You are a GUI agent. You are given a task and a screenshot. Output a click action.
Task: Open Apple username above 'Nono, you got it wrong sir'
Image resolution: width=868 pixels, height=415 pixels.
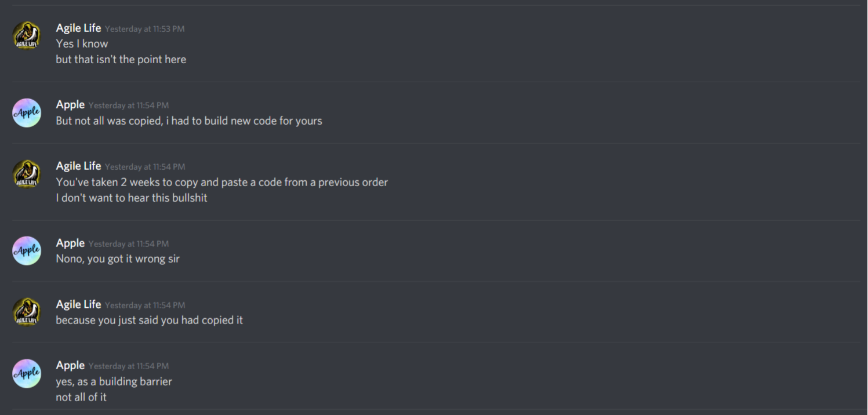point(70,243)
